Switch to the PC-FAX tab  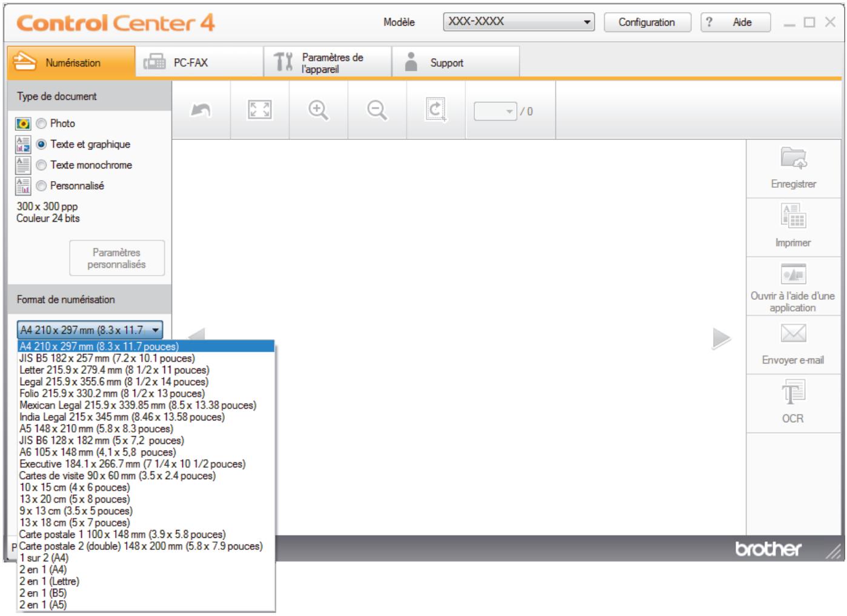pyautogui.click(x=199, y=62)
